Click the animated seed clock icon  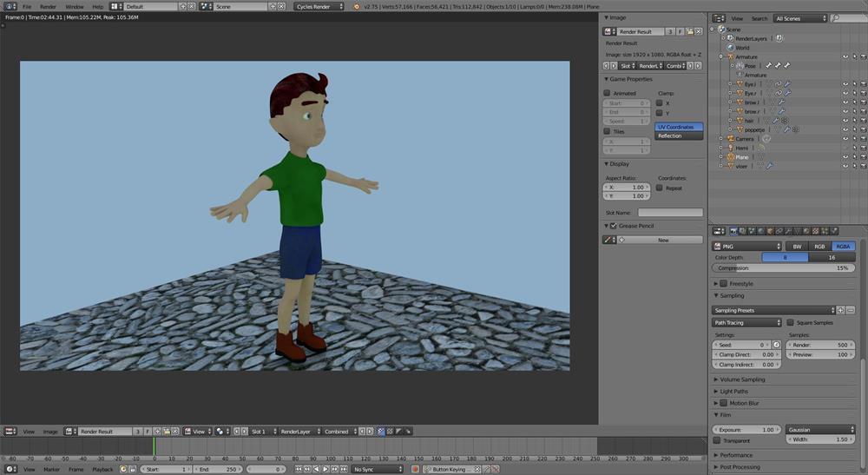[x=777, y=345]
